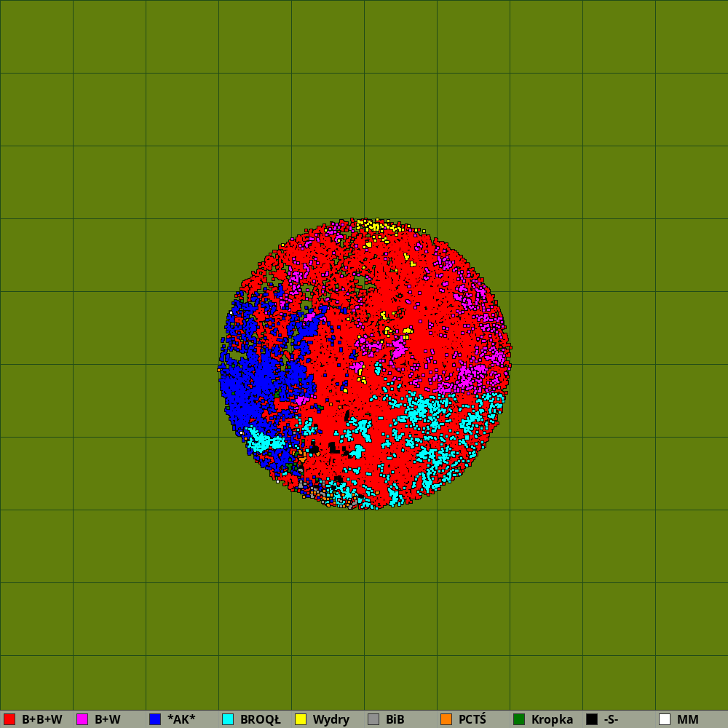Click the gray BiB legend swatch
This screenshot has height=728, width=728.
click(x=373, y=719)
